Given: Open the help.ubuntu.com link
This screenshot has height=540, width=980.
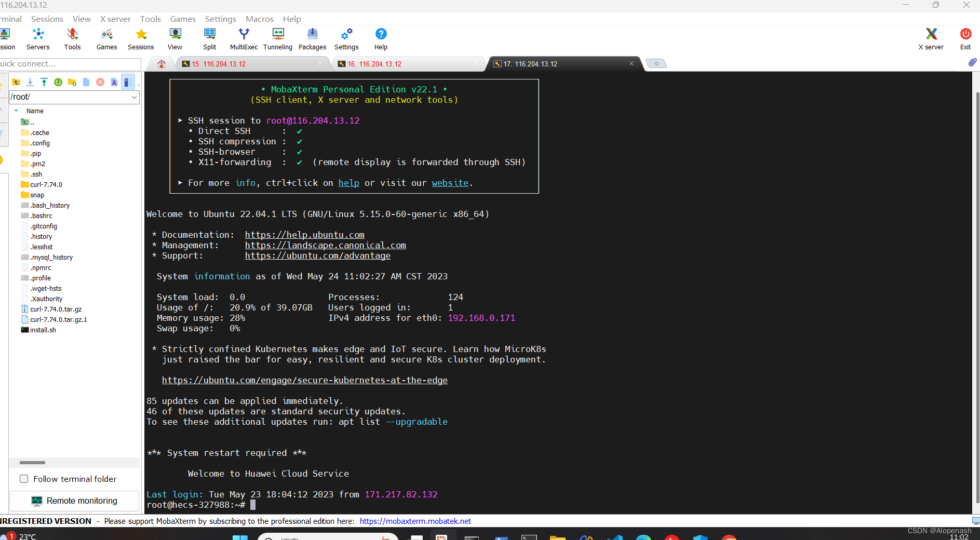Looking at the screenshot, I should coord(304,235).
